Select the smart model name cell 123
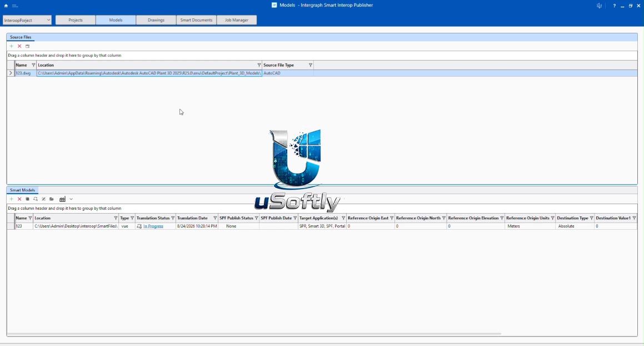The height and width of the screenshot is (346, 644). click(23, 226)
